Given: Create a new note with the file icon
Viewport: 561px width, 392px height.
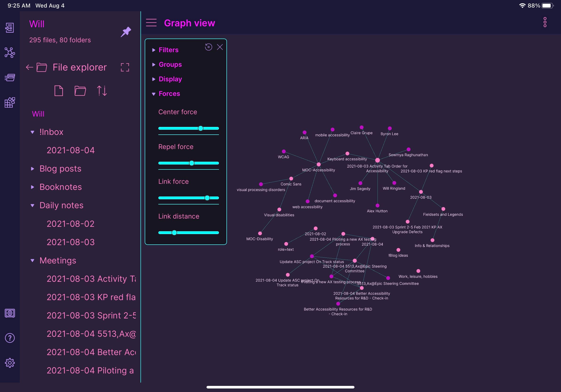Looking at the screenshot, I should point(59,91).
